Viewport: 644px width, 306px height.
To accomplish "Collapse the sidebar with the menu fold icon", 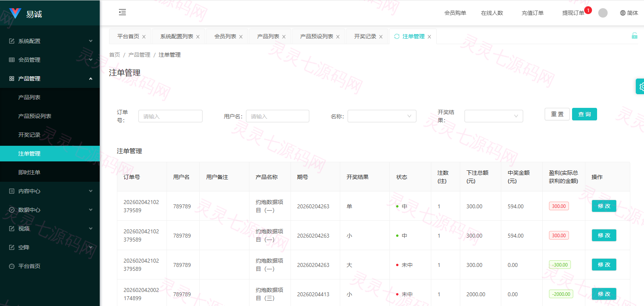I will (x=122, y=12).
